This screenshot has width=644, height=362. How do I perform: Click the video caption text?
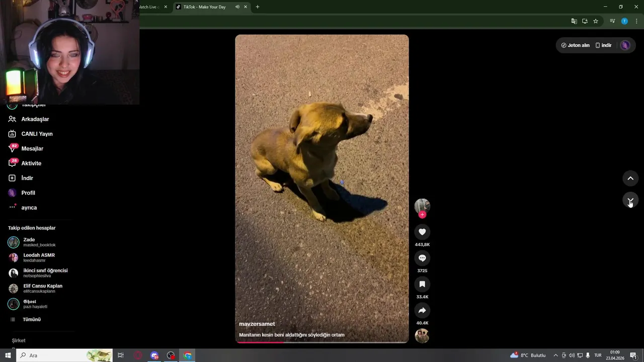point(292,335)
